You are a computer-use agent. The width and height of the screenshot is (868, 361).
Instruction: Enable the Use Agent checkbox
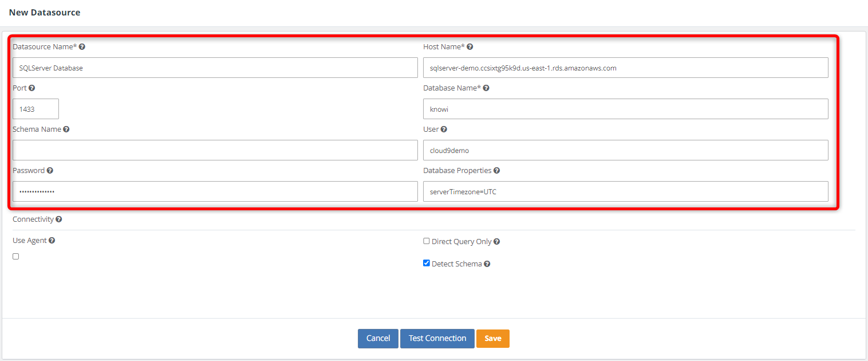[15, 256]
